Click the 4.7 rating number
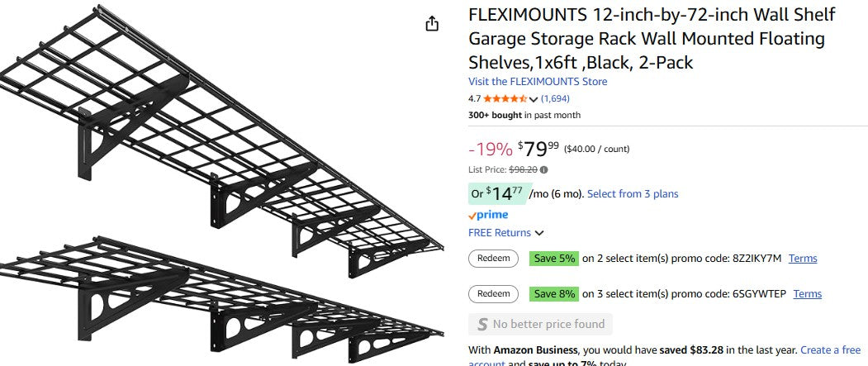 click(x=475, y=99)
